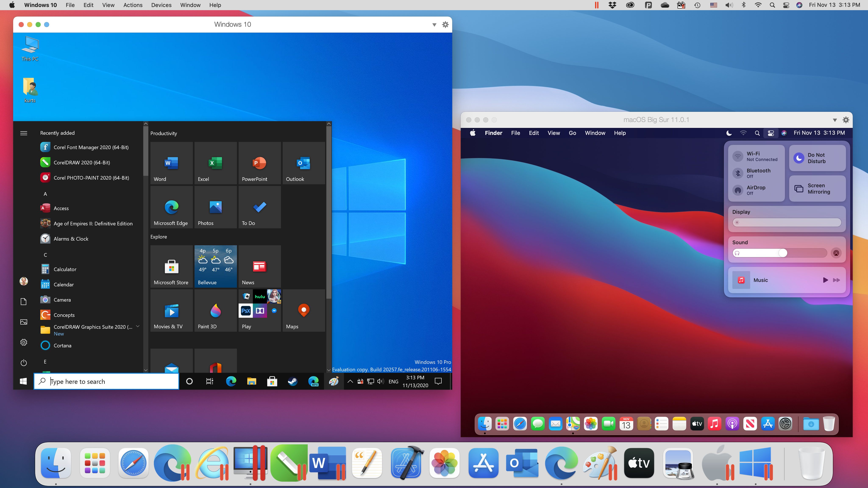Expand CorelDRAW Graphics Suite entry
The image size is (868, 488).
click(138, 327)
